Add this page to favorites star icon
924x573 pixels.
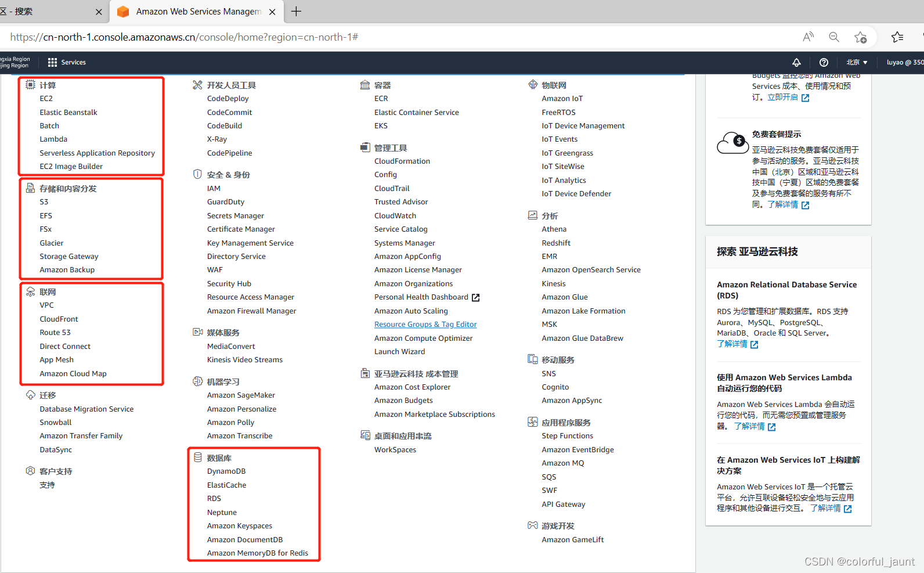[x=860, y=37]
